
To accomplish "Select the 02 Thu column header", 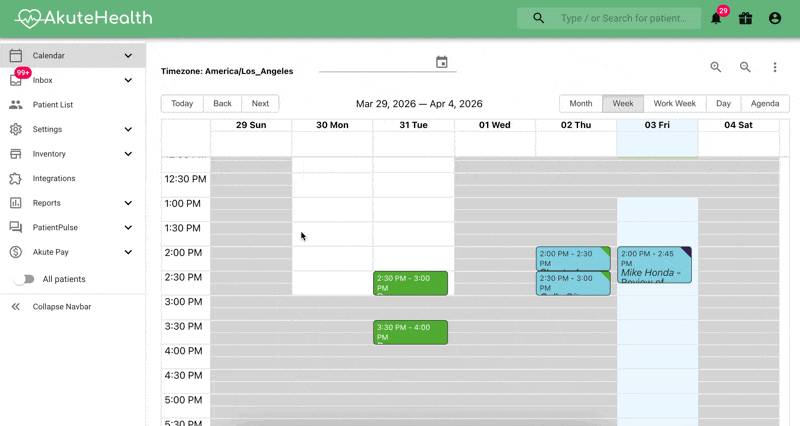I will (x=576, y=125).
